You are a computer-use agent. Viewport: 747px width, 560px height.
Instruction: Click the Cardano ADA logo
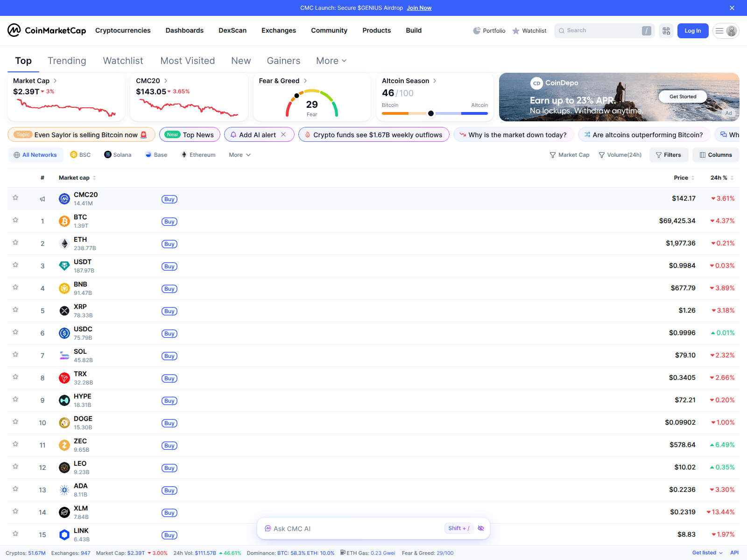[x=64, y=490]
